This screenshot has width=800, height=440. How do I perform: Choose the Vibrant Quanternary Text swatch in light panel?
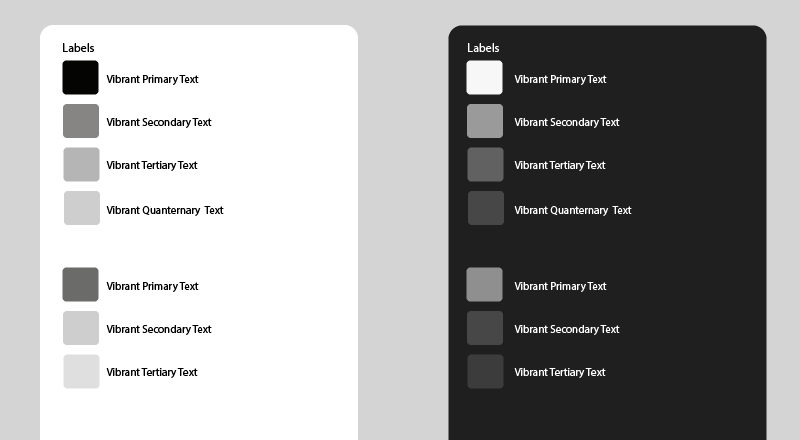point(82,208)
